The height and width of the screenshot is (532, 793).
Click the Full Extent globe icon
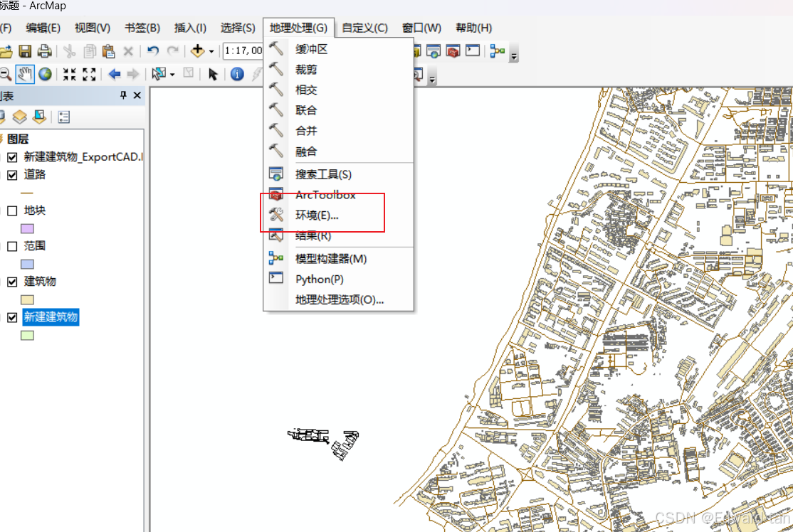click(x=45, y=74)
